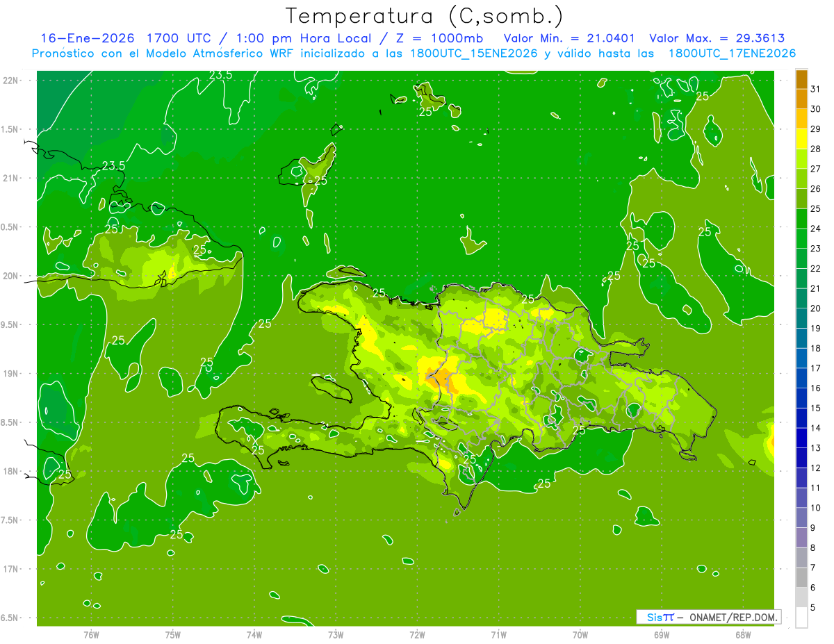The width and height of the screenshot is (834, 644).
Task: Click the yellow swatch between 28 and 29
Action: (x=801, y=138)
